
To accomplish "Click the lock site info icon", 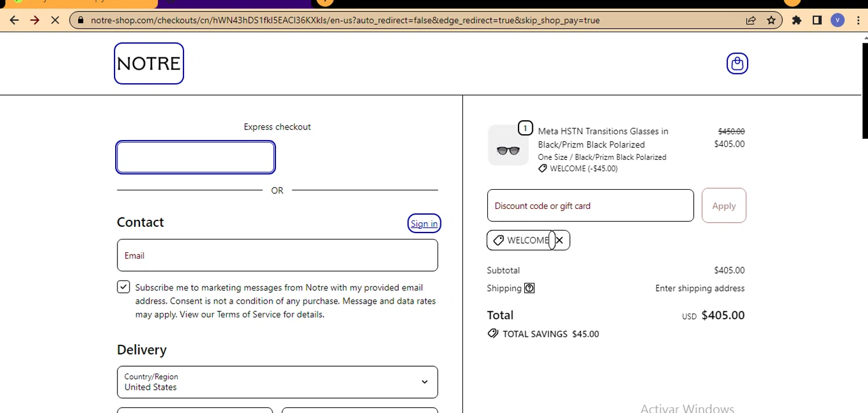I will tap(80, 20).
